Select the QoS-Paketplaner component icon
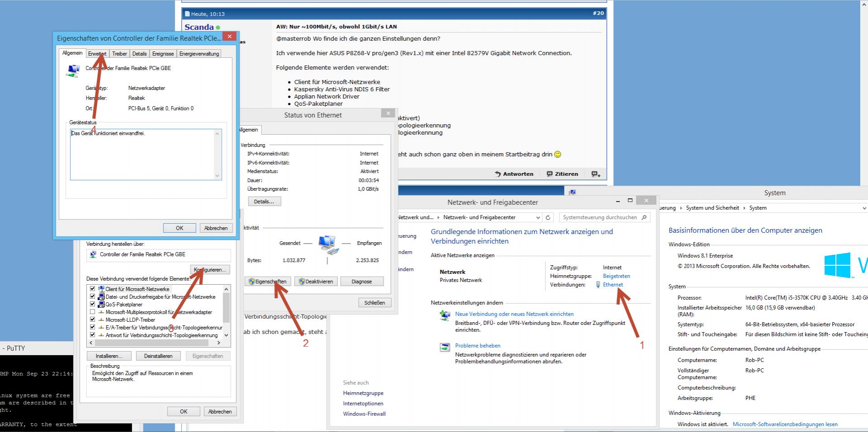The width and height of the screenshot is (868, 432). coord(101,304)
